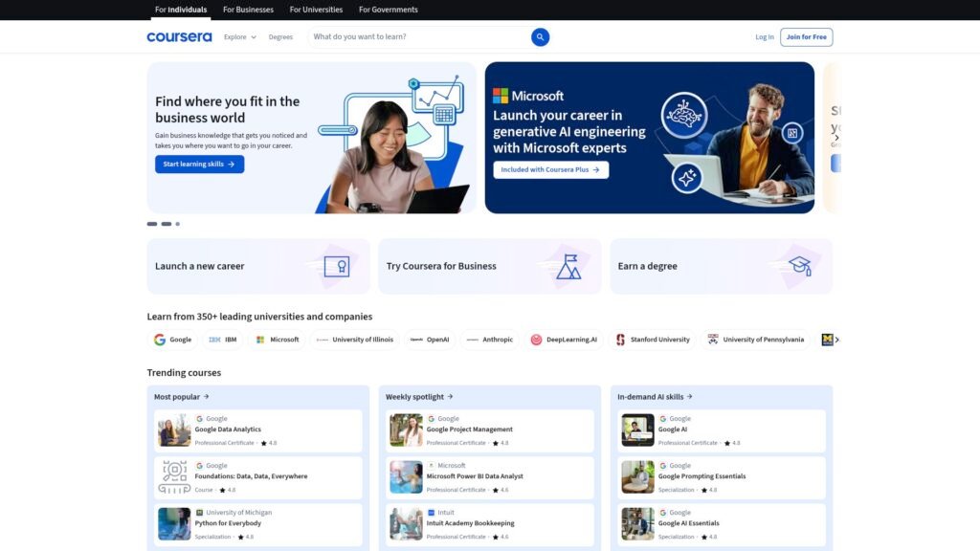This screenshot has height=551, width=980.
Task: Click the blue search magnifier button
Action: tap(540, 37)
